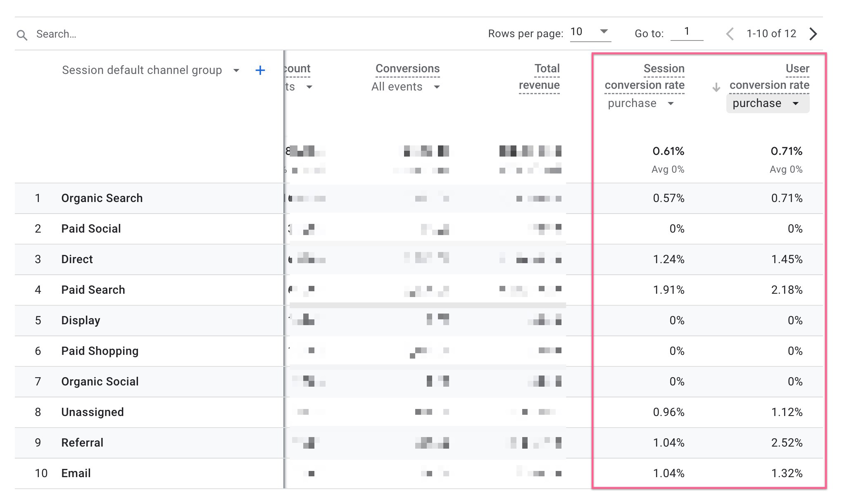This screenshot has width=842, height=504.
Task: Select the Paid Search channel row
Action: tap(93, 290)
